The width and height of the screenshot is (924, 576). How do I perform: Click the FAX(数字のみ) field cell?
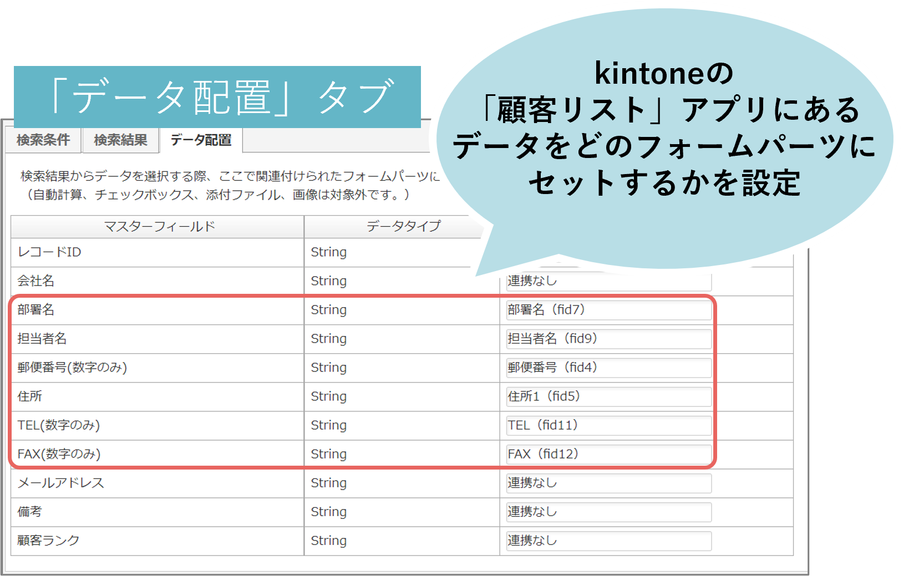click(158, 454)
